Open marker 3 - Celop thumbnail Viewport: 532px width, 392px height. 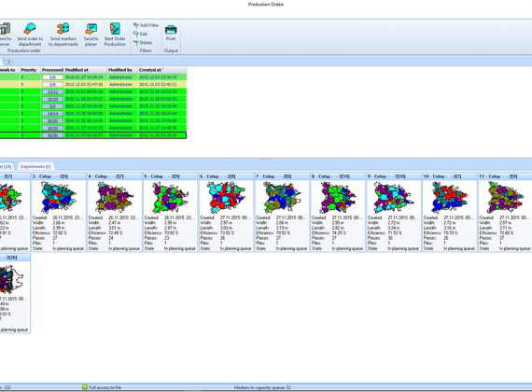59,197
